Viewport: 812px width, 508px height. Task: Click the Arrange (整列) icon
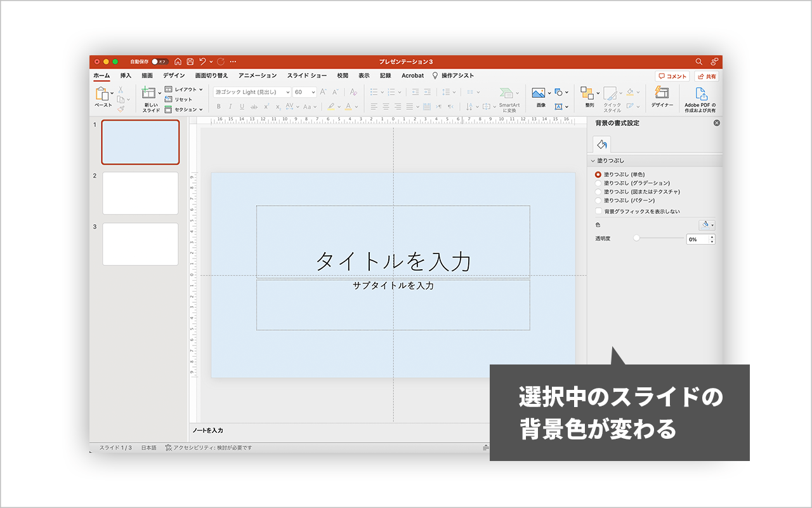tap(587, 93)
